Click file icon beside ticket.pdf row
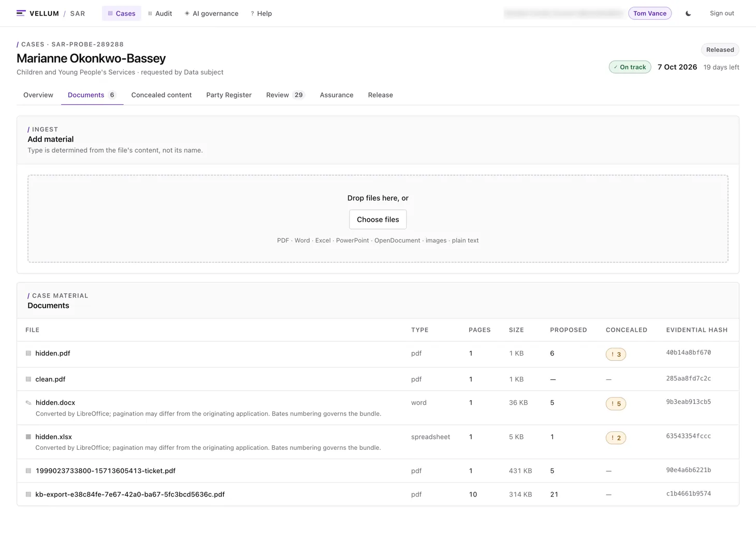Viewport: 756px width, 539px height. (x=28, y=471)
